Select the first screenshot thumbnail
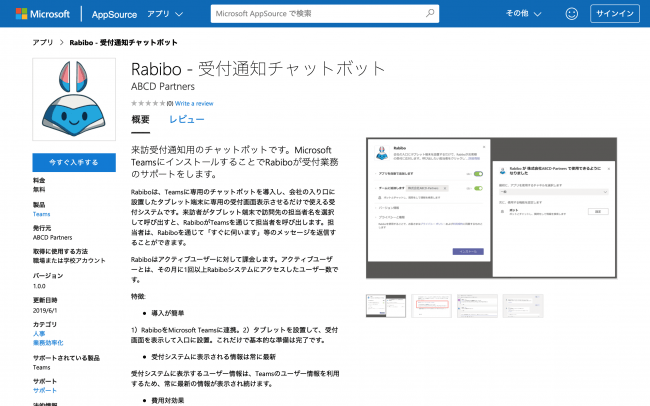This screenshot has height=406, width=650. [388, 304]
